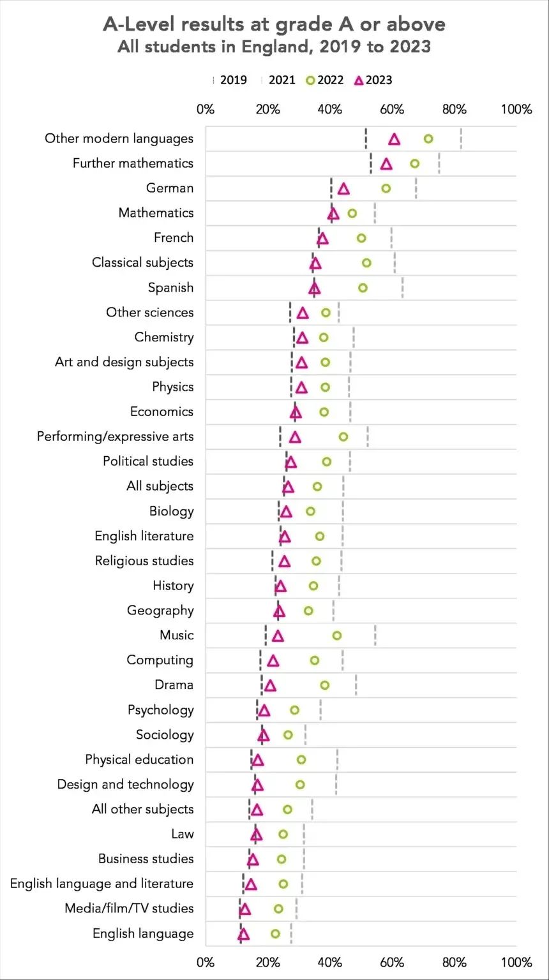
Task: Click the 2019 dash for Performing/expressive arts
Action: tap(280, 437)
